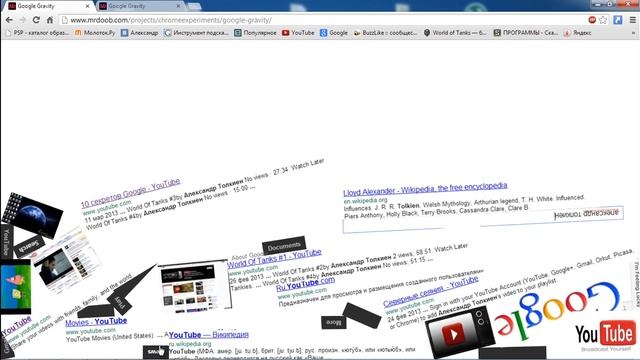Click the upside-down Google logo
This screenshot has width=640, height=360.
(x=557, y=310)
